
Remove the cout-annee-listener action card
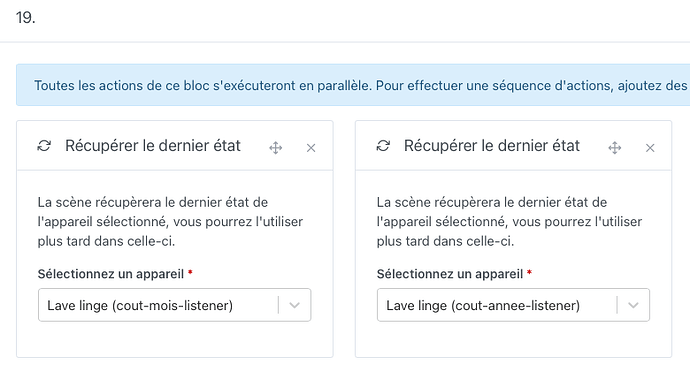tap(650, 148)
